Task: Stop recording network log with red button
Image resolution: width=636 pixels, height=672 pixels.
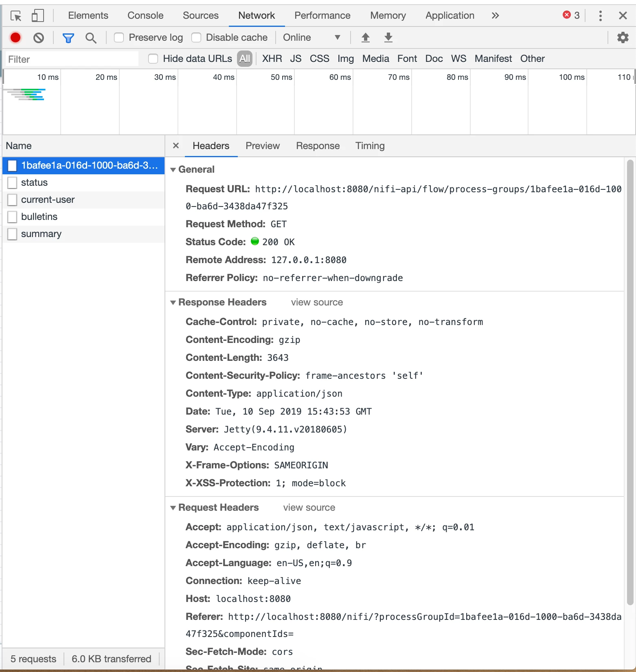Action: point(15,38)
